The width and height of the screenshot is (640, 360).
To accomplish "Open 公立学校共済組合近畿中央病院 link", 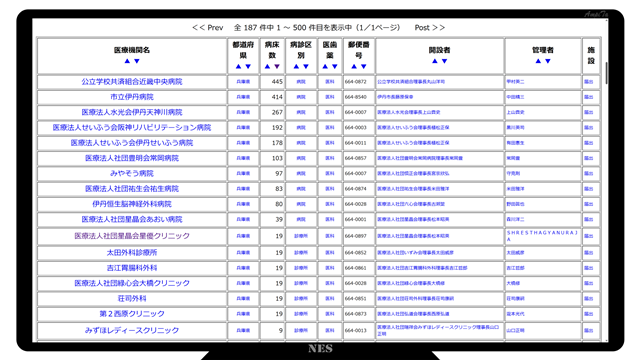I will (132, 82).
